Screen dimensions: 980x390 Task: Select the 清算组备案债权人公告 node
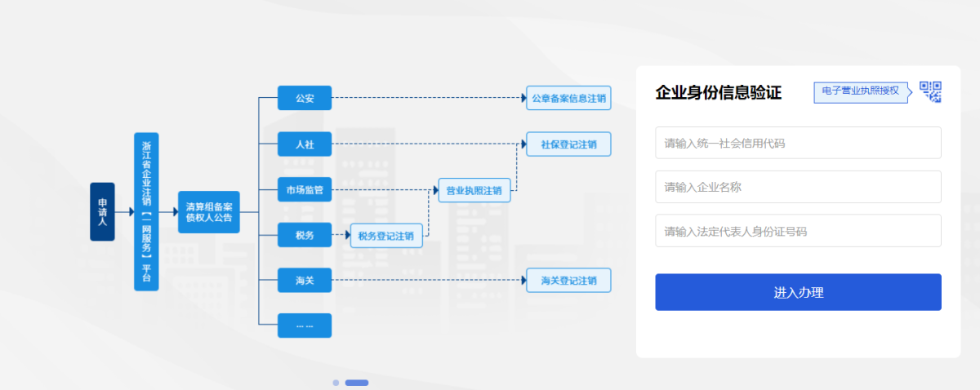click(x=209, y=212)
